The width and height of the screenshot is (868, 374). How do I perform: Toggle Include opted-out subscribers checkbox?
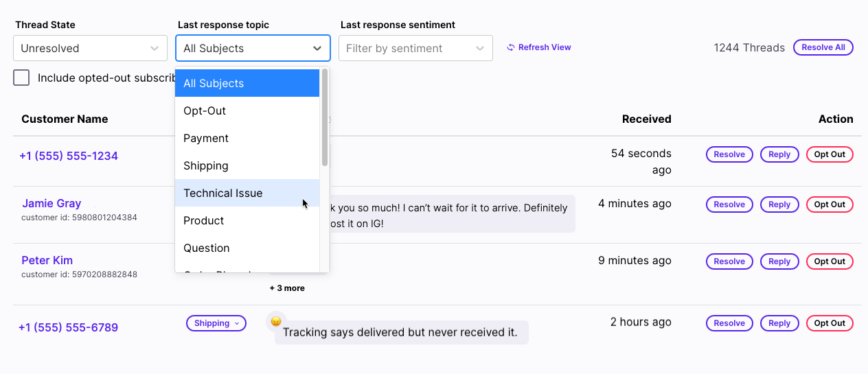tap(22, 78)
